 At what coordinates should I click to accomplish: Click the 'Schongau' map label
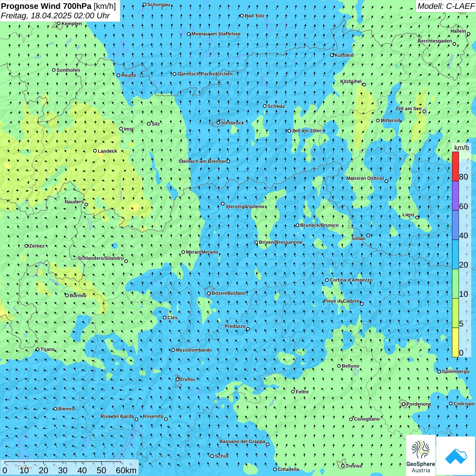point(159,5)
